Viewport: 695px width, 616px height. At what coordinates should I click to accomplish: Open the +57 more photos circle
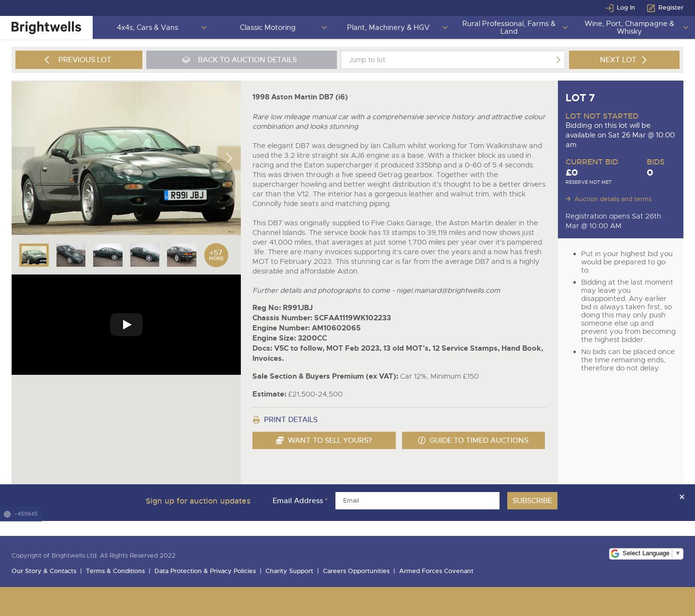[216, 255]
